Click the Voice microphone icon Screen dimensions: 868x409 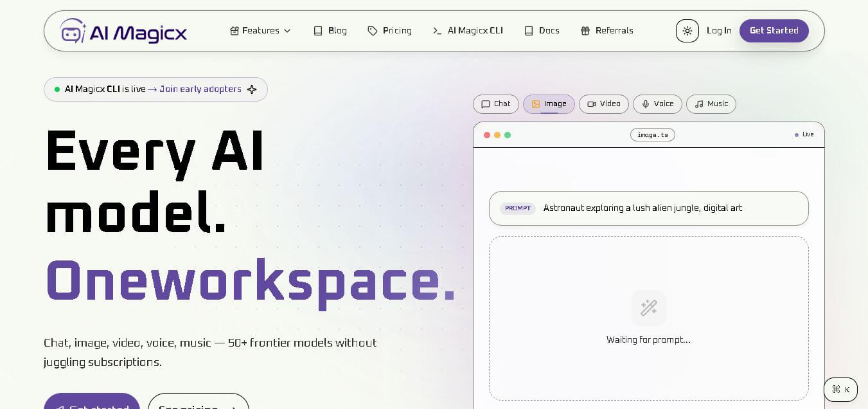[646, 104]
